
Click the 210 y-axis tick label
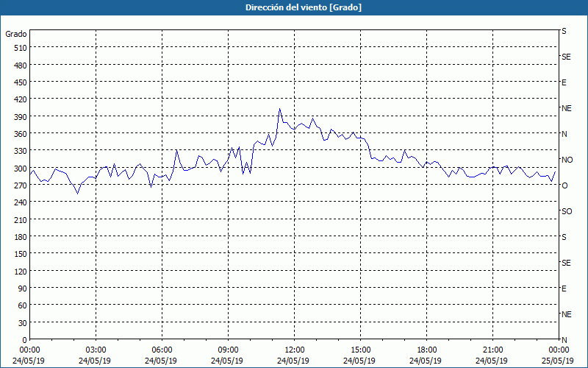21,220
